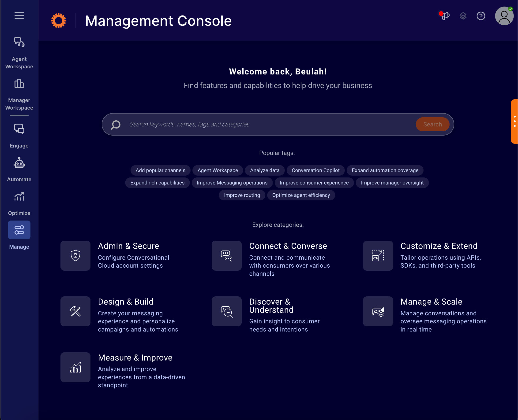Expand the Measure & Improve category
Viewport: 518px width, 420px height.
pyautogui.click(x=135, y=357)
